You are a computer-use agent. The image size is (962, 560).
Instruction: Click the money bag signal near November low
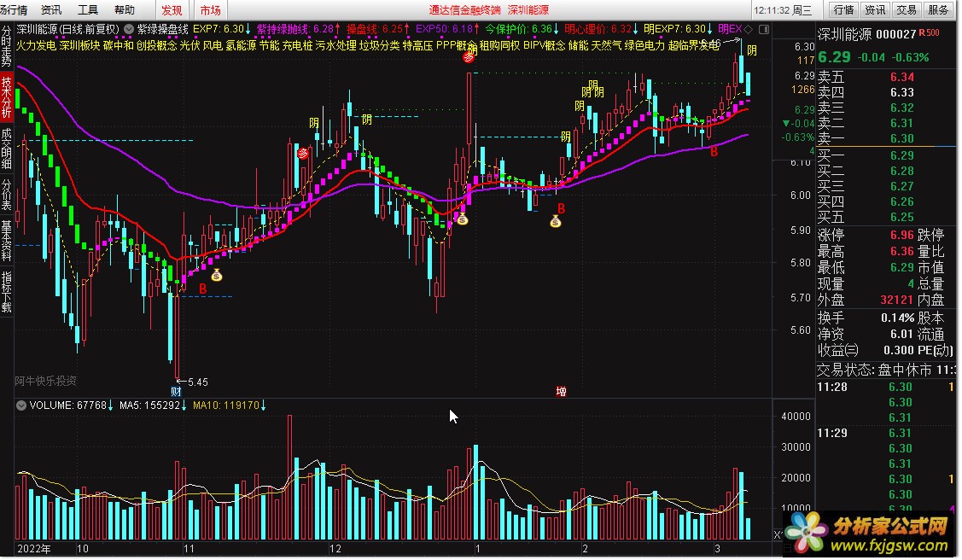point(217,276)
